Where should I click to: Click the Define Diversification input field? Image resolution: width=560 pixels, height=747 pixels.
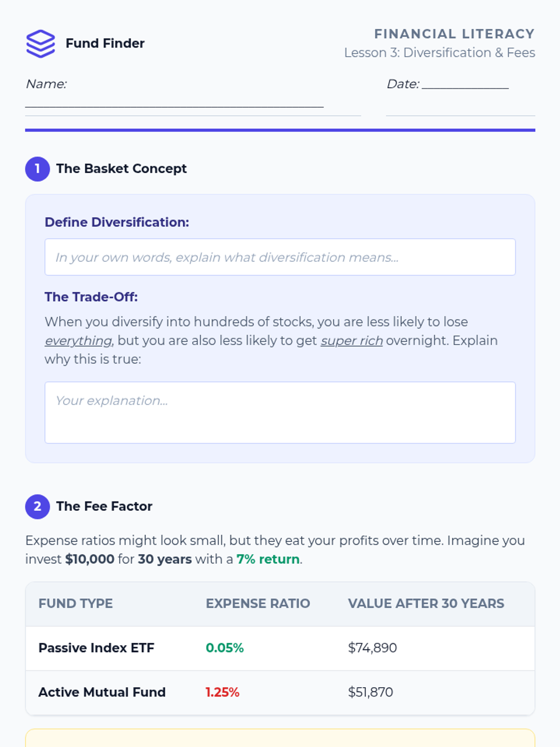pyautogui.click(x=280, y=257)
